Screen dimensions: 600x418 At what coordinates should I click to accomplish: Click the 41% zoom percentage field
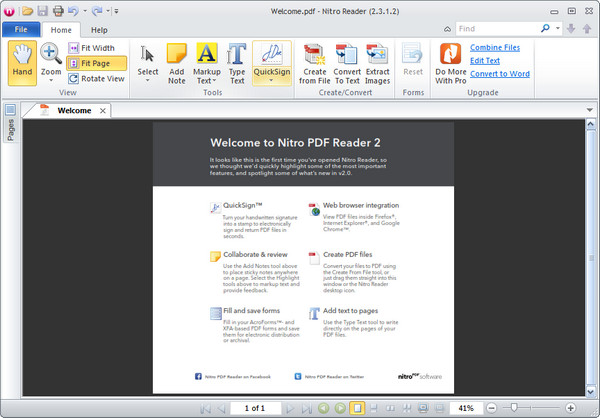click(x=466, y=408)
